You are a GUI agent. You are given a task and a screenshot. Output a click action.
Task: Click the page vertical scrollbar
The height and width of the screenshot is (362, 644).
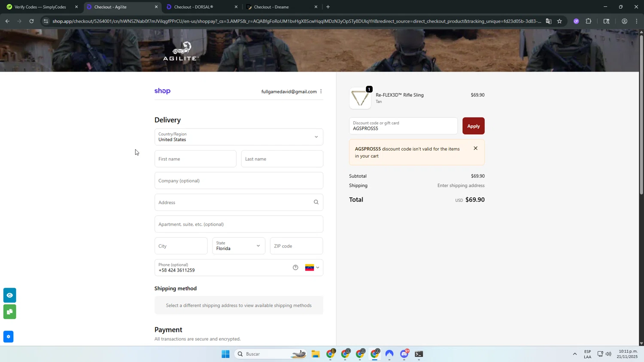641,116
